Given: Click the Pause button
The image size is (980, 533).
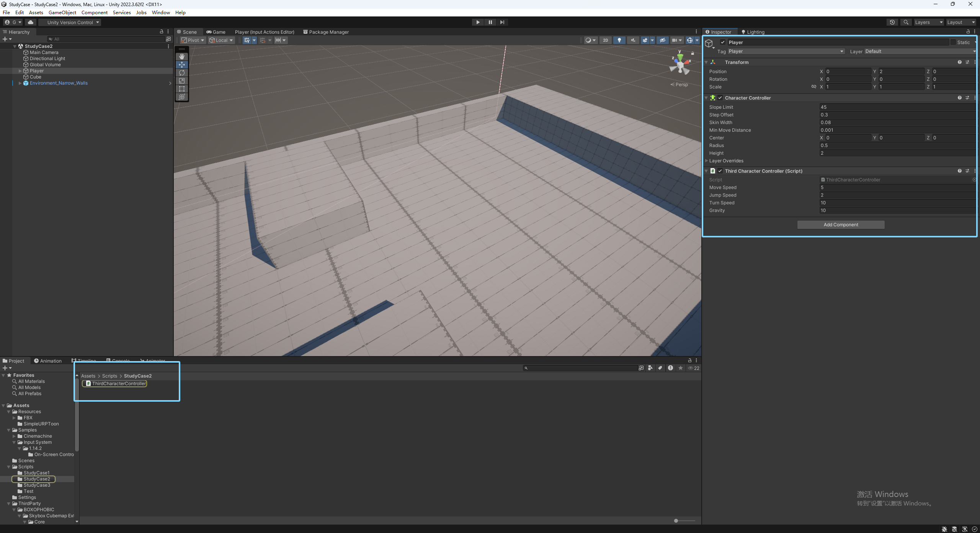Looking at the screenshot, I should 490,22.
